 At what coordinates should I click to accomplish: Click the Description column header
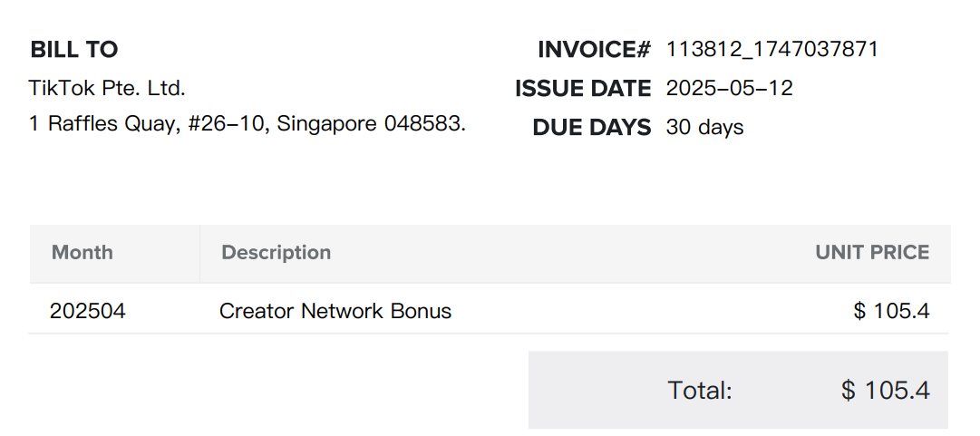(277, 252)
